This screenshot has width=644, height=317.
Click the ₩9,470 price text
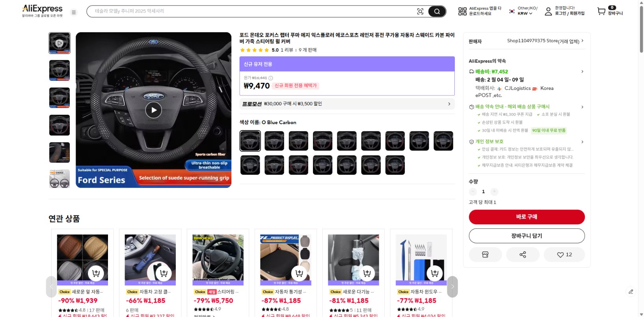pos(257,86)
